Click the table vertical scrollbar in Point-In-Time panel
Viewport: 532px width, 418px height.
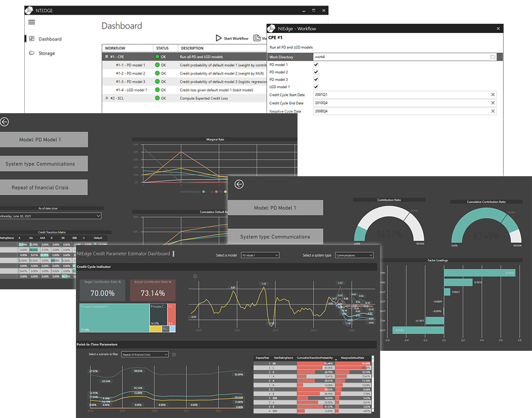pyautogui.click(x=372, y=384)
